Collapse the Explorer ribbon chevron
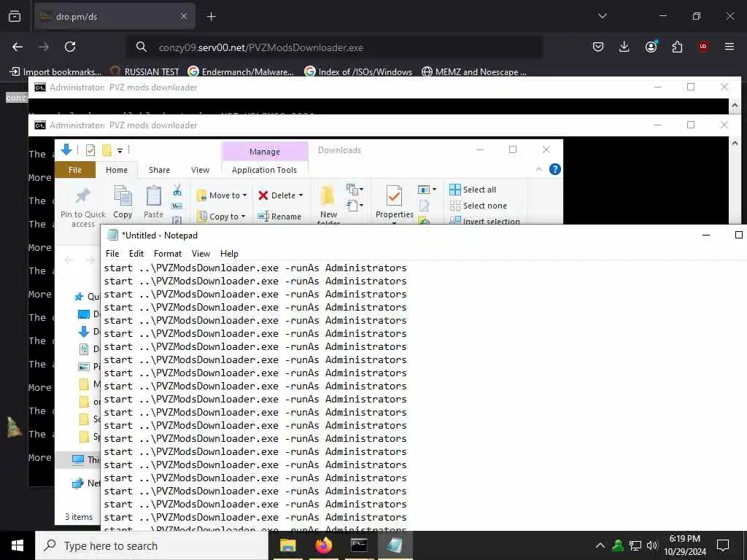 click(x=539, y=169)
